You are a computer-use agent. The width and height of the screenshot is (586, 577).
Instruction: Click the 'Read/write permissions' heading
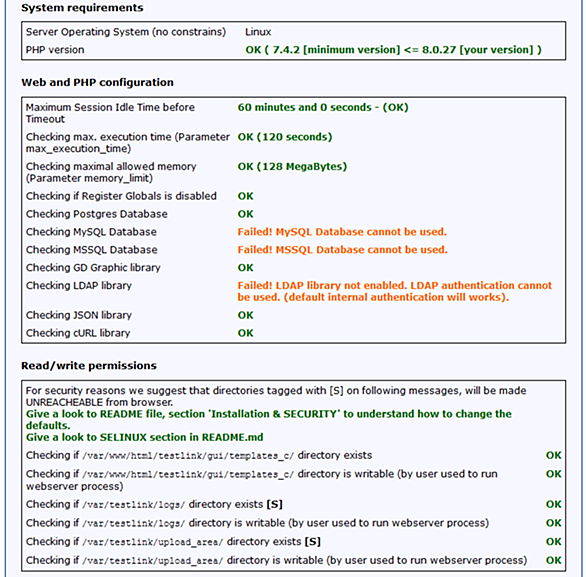(x=89, y=366)
